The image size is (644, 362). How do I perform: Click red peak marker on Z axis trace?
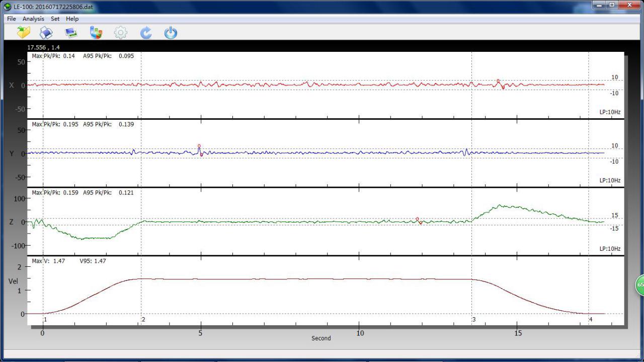click(x=417, y=219)
